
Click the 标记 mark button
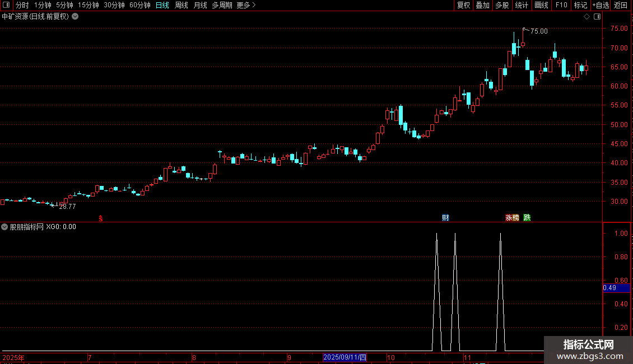[x=580, y=5]
